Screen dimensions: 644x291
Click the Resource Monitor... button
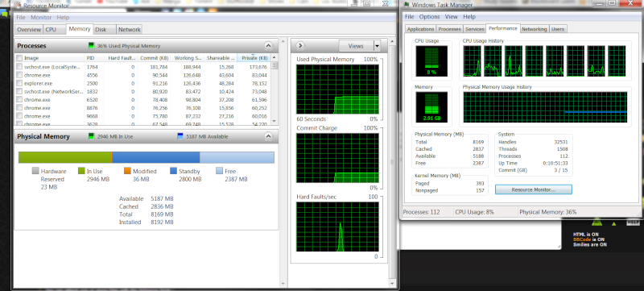point(534,189)
